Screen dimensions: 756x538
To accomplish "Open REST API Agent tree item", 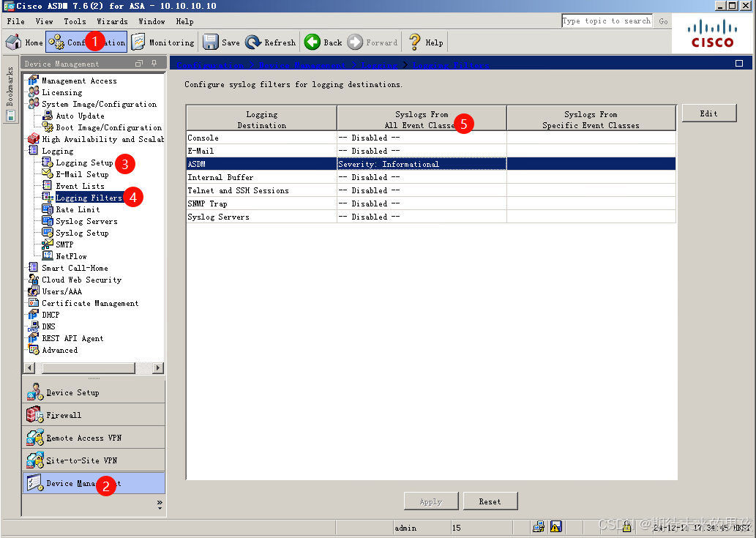I will coord(72,338).
